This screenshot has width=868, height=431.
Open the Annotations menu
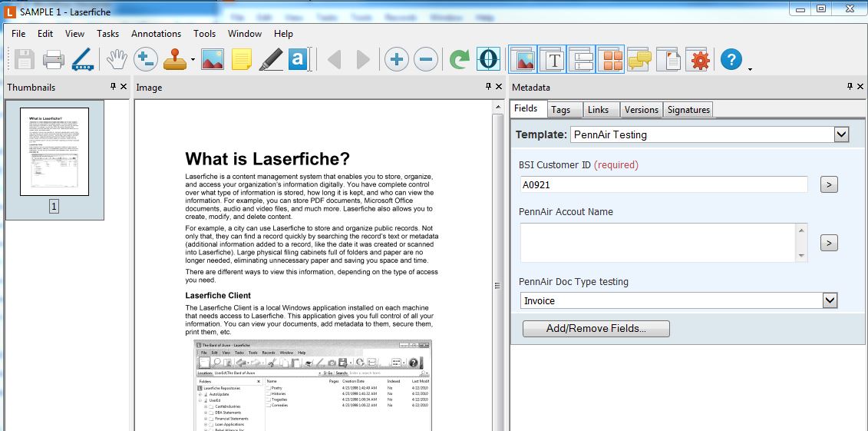click(x=156, y=34)
